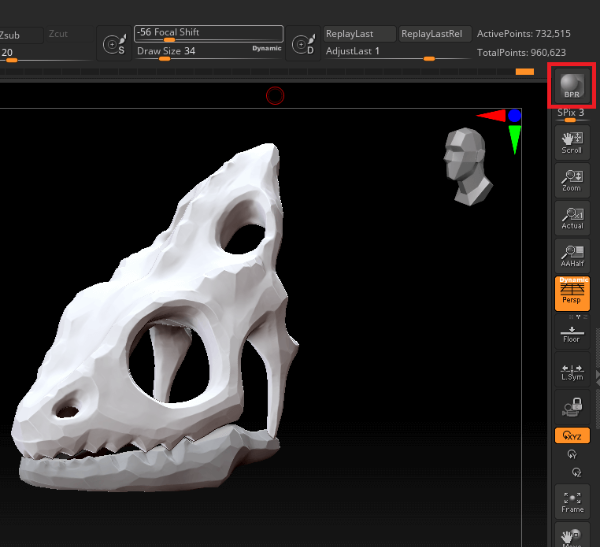Click the small XYZ floor axis selector
This screenshot has height=547, width=600.
[577, 317]
